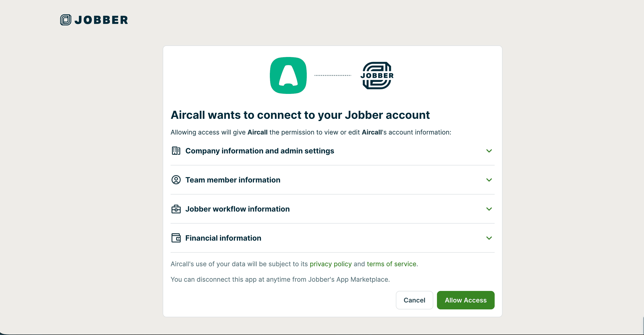The height and width of the screenshot is (335, 644).
Task: Select the Jobber workflow information label
Action: [x=237, y=209]
